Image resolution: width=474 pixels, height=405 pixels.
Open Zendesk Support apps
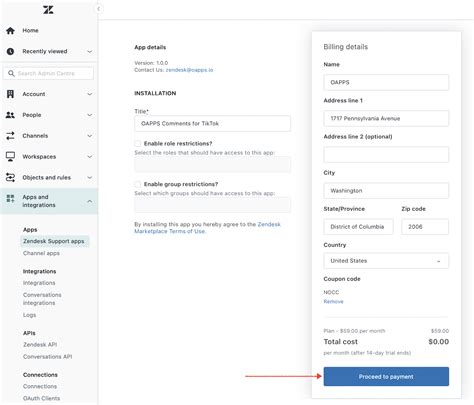click(54, 241)
